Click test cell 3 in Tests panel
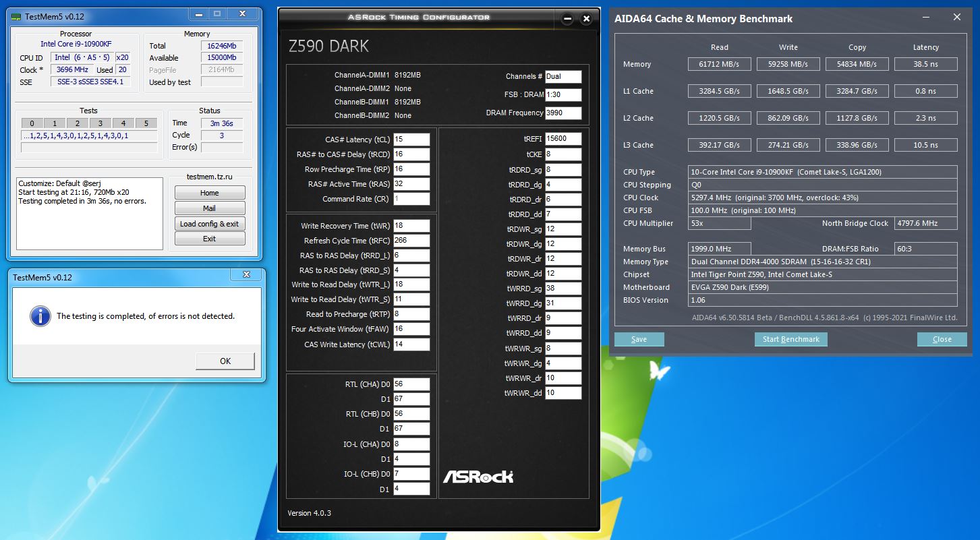 [x=100, y=123]
